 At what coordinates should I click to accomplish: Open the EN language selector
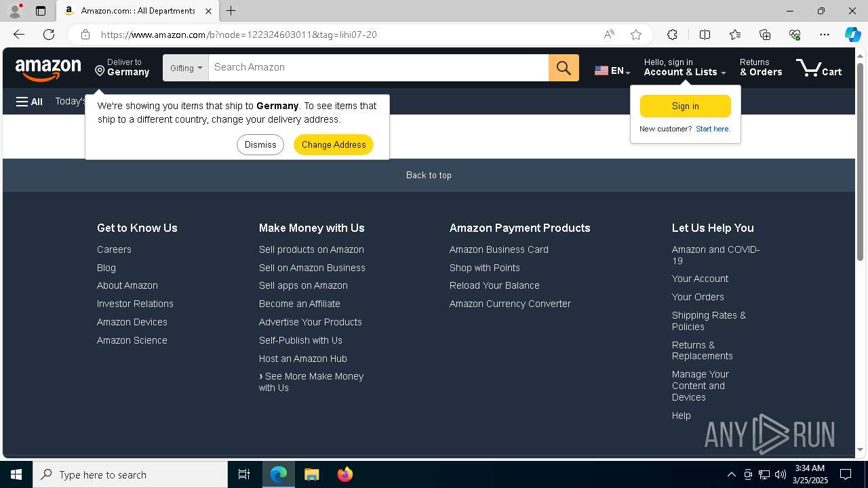[612, 70]
